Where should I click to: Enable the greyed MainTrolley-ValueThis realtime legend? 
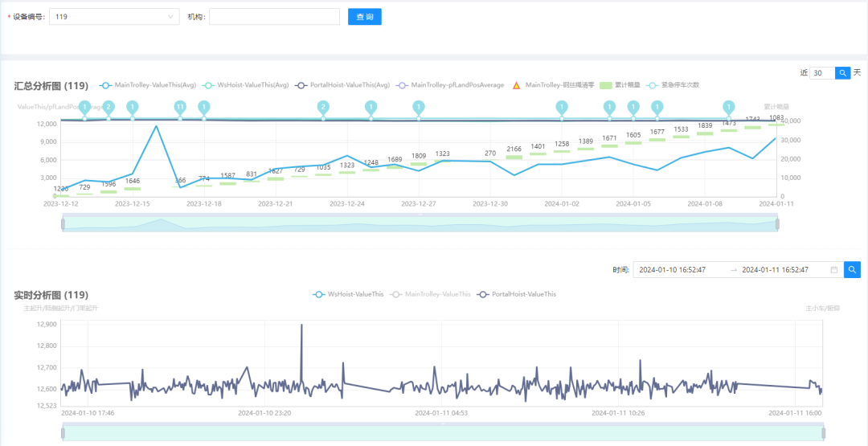tap(430, 294)
